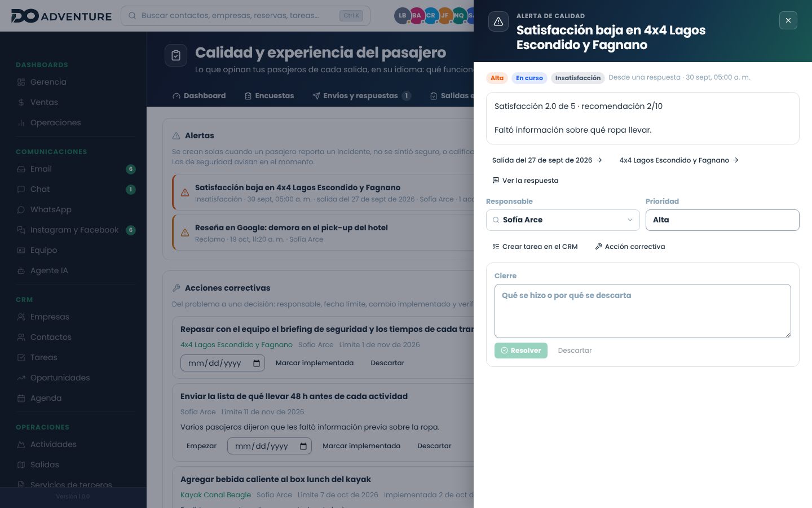Click Crear tarea en el CRM
The width and height of the screenshot is (812, 508).
pyautogui.click(x=535, y=247)
